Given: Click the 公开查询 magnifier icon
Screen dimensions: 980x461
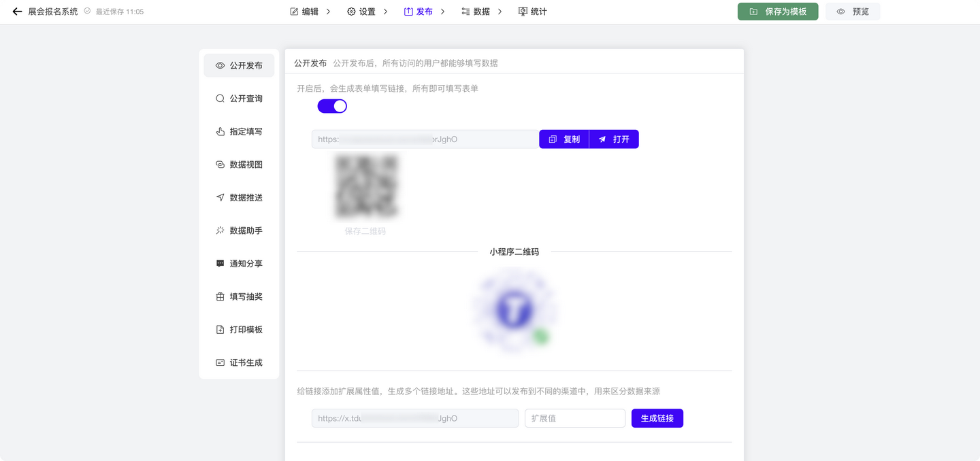Looking at the screenshot, I should [x=220, y=99].
